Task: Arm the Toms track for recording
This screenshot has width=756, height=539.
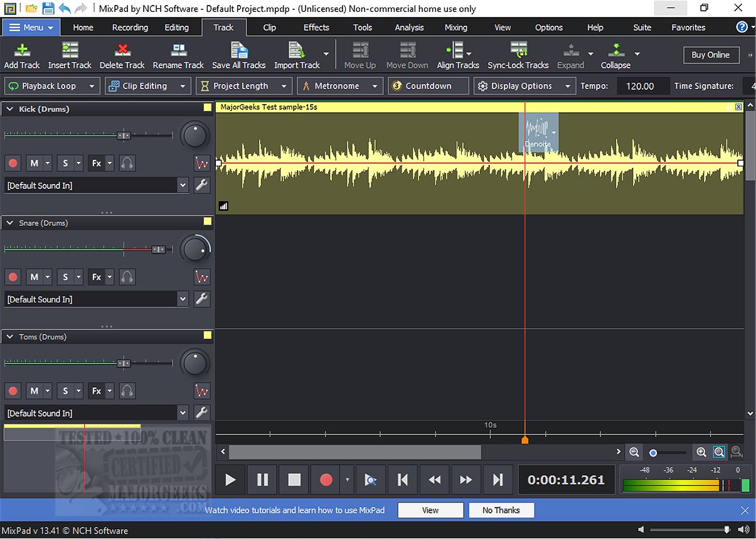Action: [13, 391]
